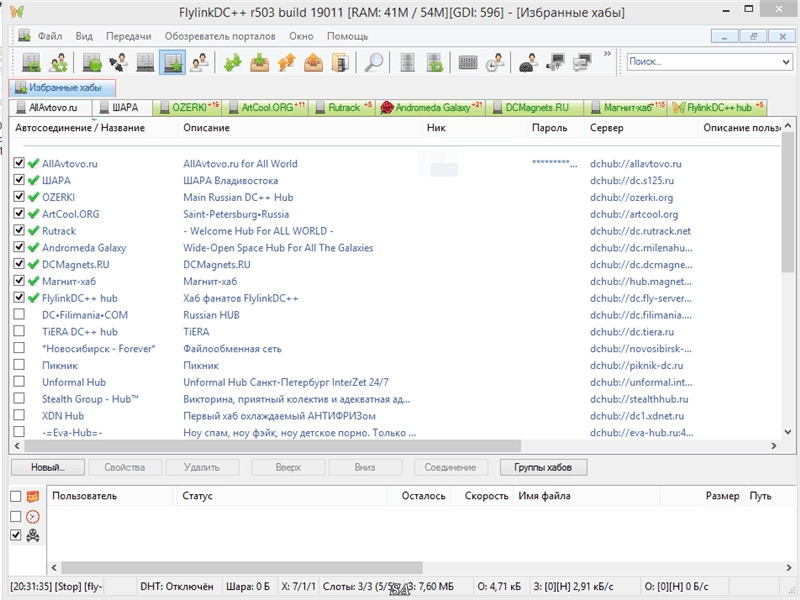Open the Помощь menu

pyautogui.click(x=347, y=36)
